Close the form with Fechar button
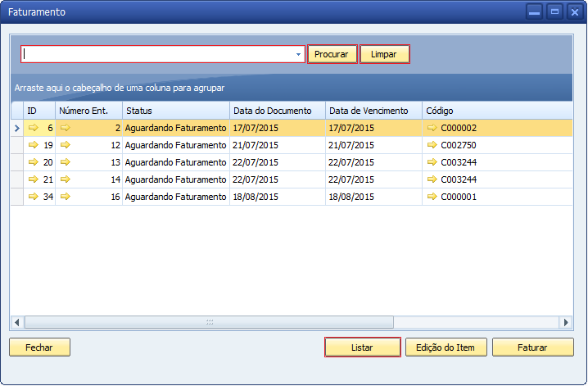 click(39, 347)
